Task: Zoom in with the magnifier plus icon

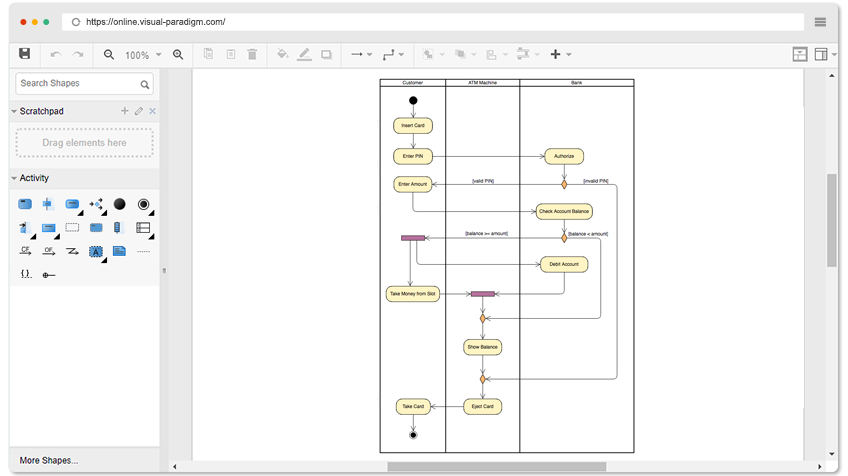Action: pos(178,55)
